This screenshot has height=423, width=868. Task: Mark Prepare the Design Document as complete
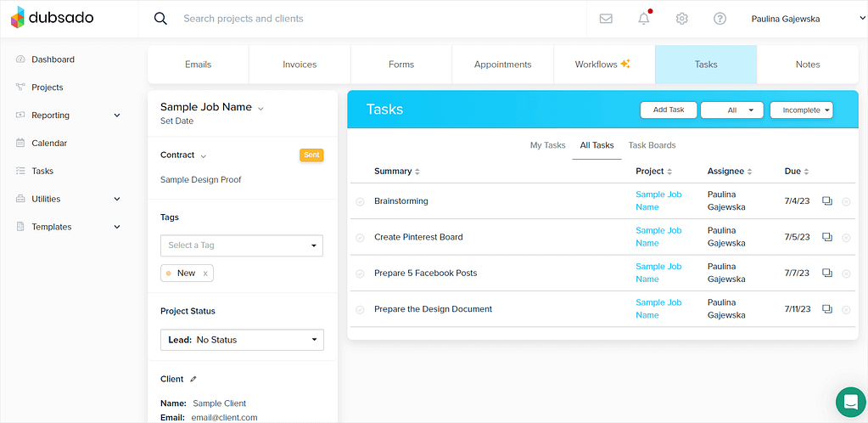(x=360, y=310)
